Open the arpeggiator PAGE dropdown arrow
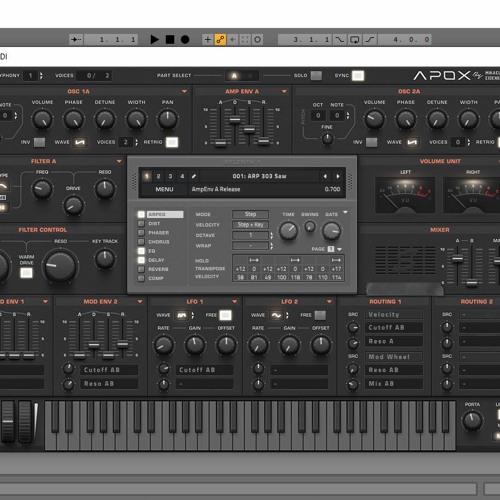 pos(339,249)
